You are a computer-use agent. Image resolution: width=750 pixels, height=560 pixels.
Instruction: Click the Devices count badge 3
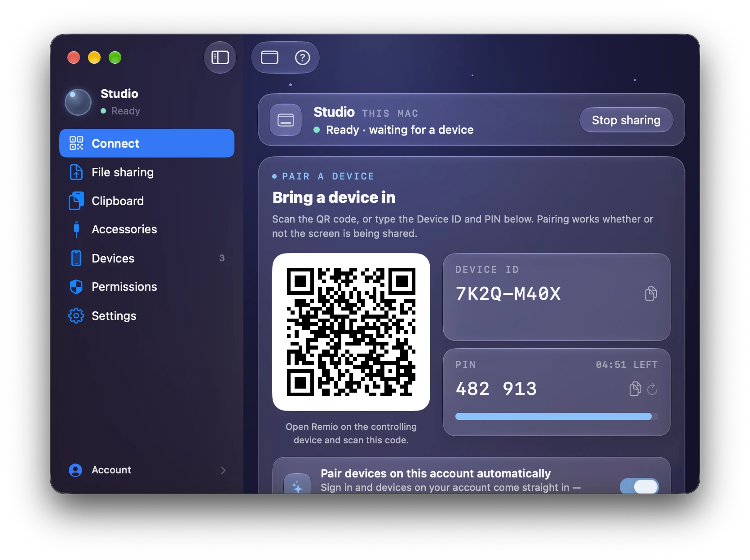tap(222, 258)
